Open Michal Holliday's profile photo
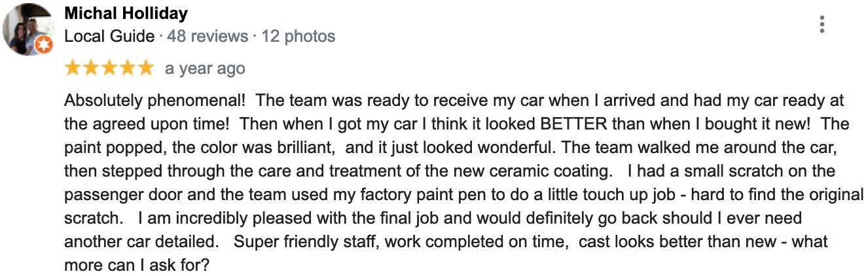This screenshot has height=276, width=868. [x=27, y=28]
